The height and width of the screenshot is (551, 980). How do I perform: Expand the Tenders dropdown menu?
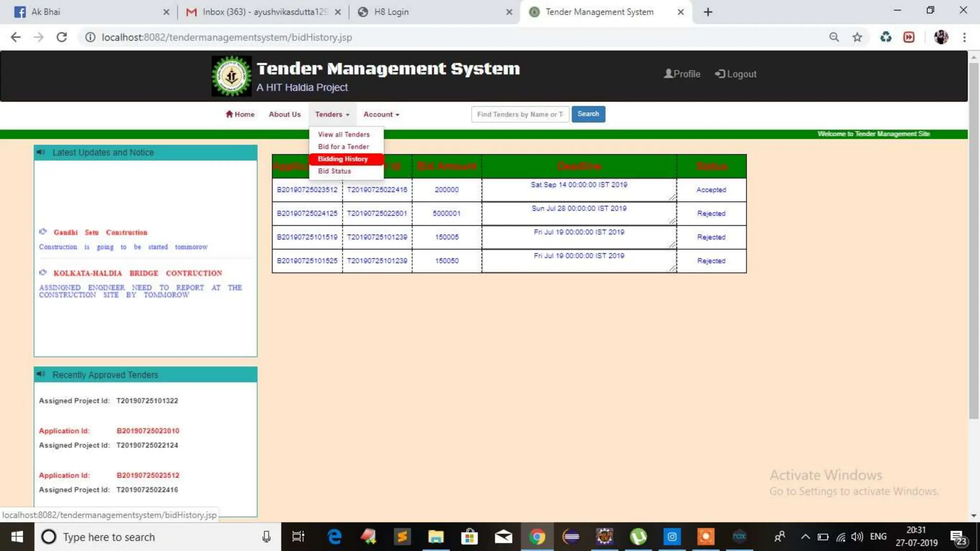point(332,114)
